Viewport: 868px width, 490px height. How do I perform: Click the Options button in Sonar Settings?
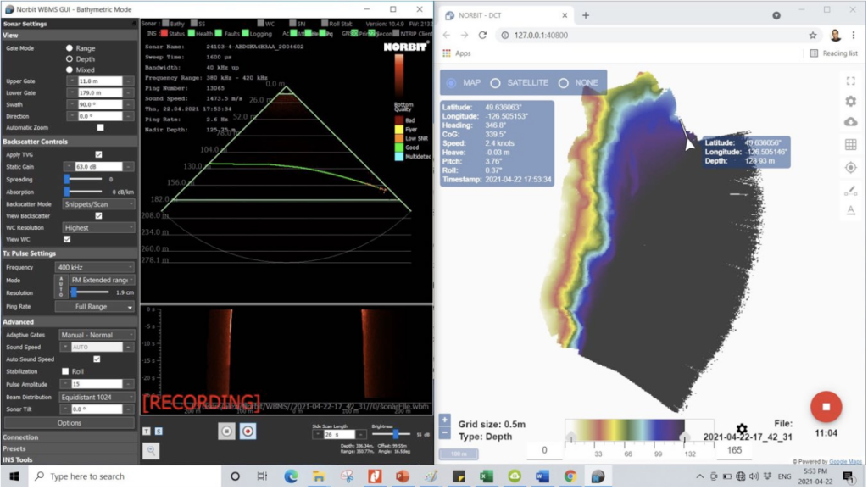tap(70, 423)
